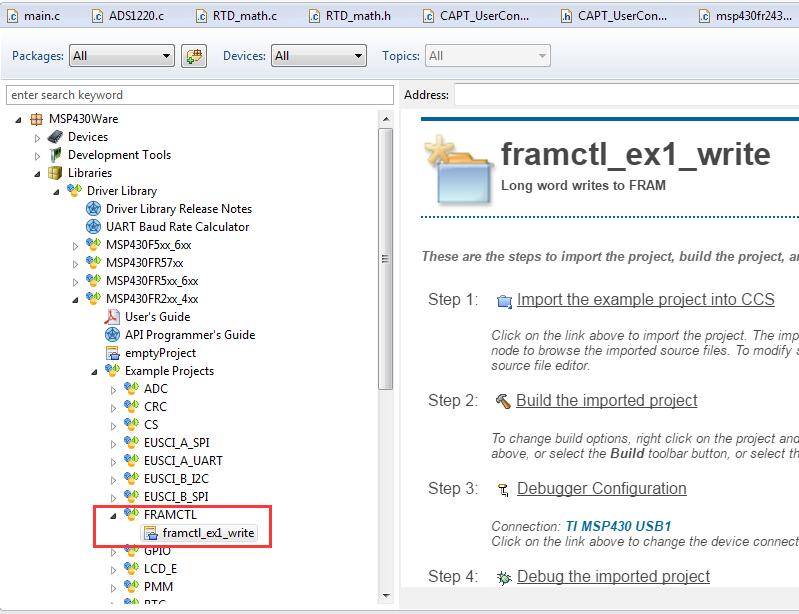The width and height of the screenshot is (799, 614).
Task: Click the tree scrollbar down arrow
Action: click(x=386, y=595)
